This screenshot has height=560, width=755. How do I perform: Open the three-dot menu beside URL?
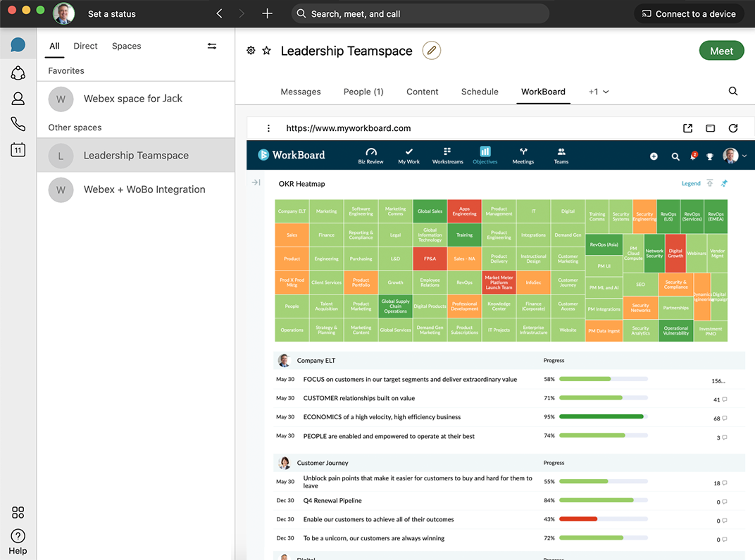click(x=268, y=128)
